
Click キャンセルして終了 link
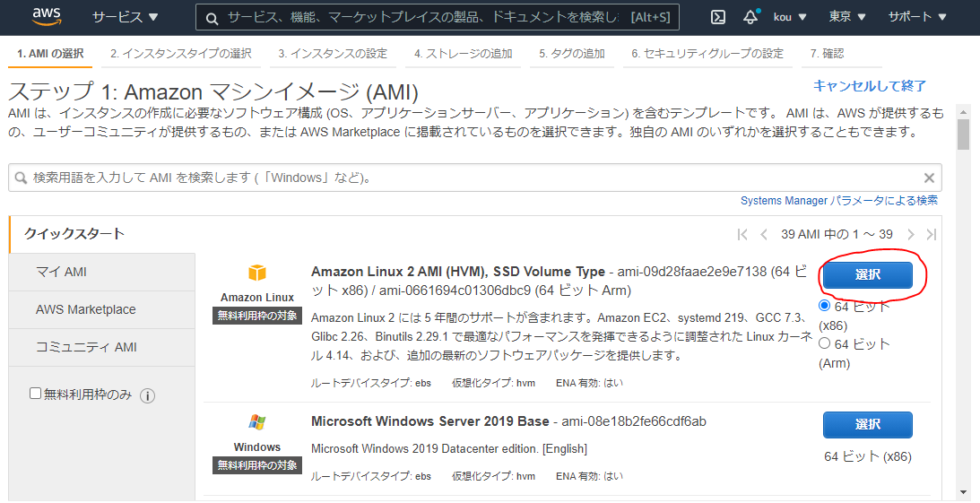point(870,86)
